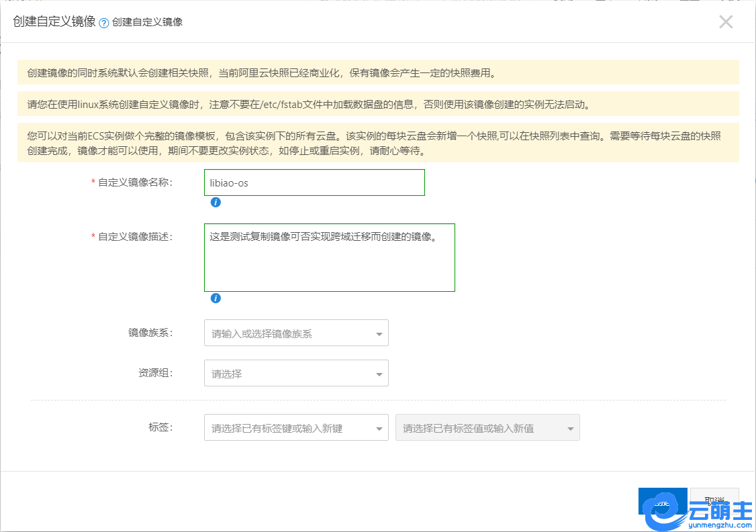
Task: Expand the 镜像族系 dropdown
Action: point(296,333)
